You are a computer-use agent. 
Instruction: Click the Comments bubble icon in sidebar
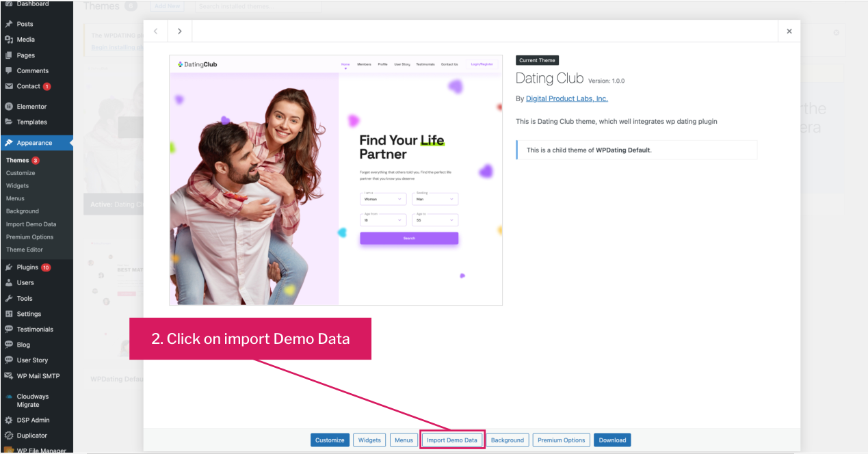coord(9,70)
